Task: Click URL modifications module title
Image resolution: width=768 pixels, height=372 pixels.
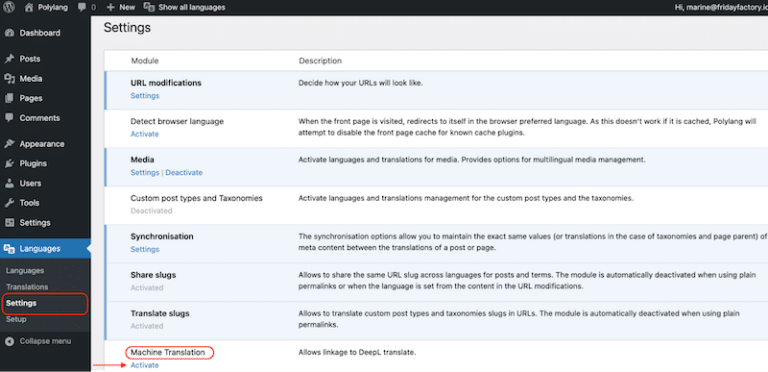Action: point(166,83)
